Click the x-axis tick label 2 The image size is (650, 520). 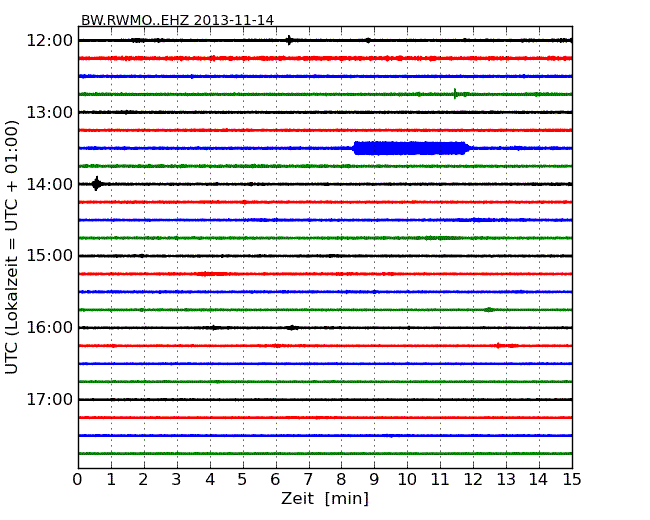coord(143,480)
